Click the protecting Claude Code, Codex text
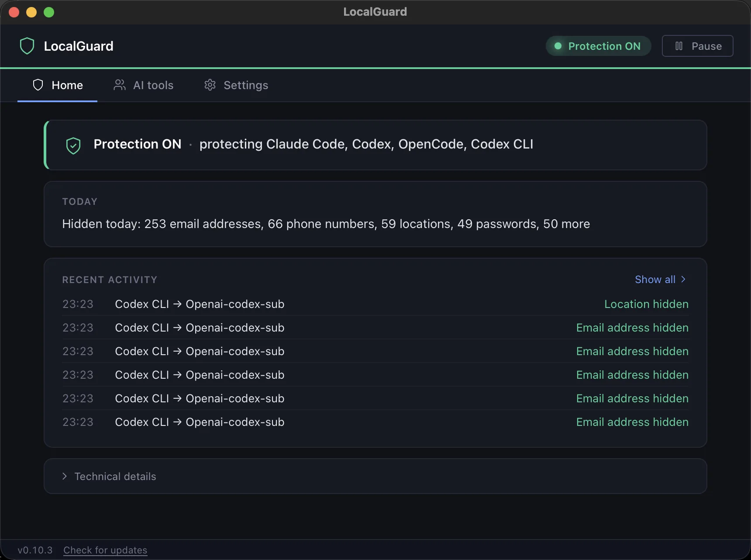751x560 pixels. [366, 144]
